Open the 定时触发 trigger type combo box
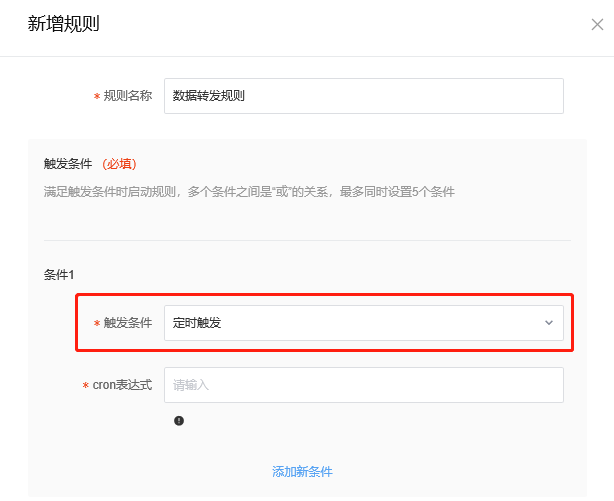 click(x=363, y=323)
